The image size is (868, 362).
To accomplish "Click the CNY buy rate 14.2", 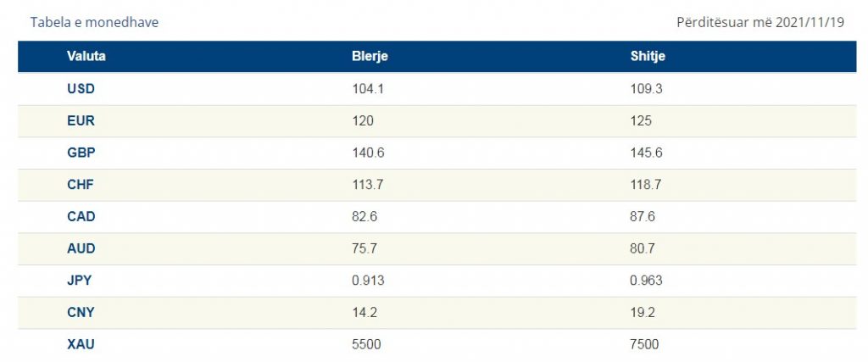I will coord(364,312).
